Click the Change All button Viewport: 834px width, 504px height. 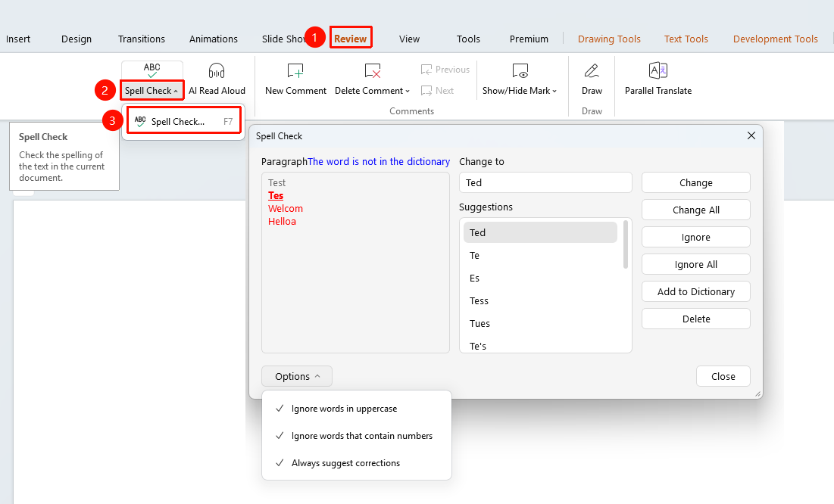(695, 210)
